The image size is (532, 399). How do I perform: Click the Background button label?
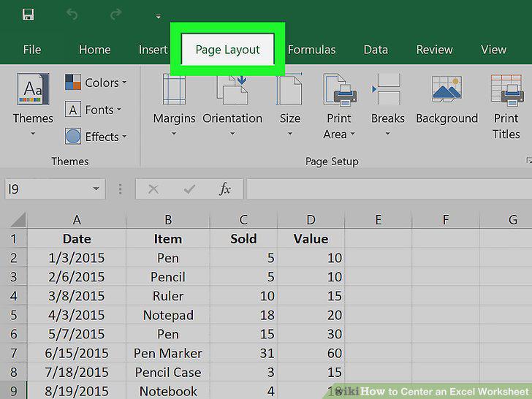tap(446, 118)
